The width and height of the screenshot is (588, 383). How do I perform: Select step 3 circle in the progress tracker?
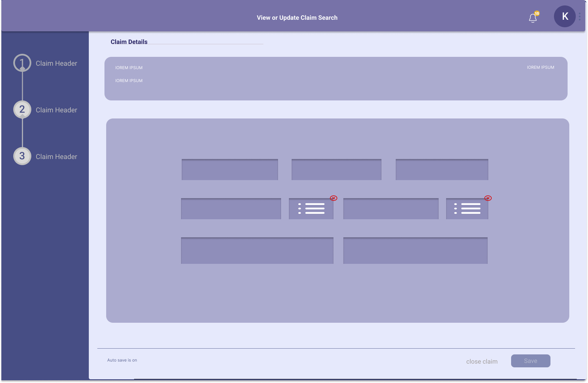tap(22, 156)
